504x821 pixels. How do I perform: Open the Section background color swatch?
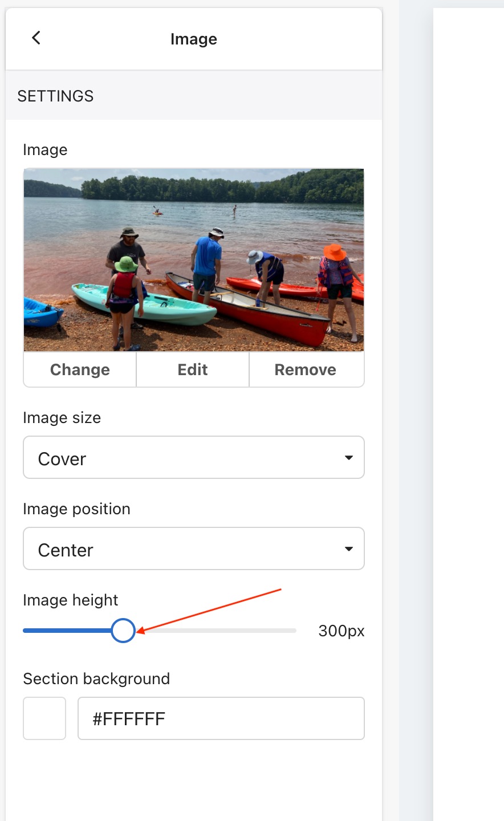[x=44, y=718]
